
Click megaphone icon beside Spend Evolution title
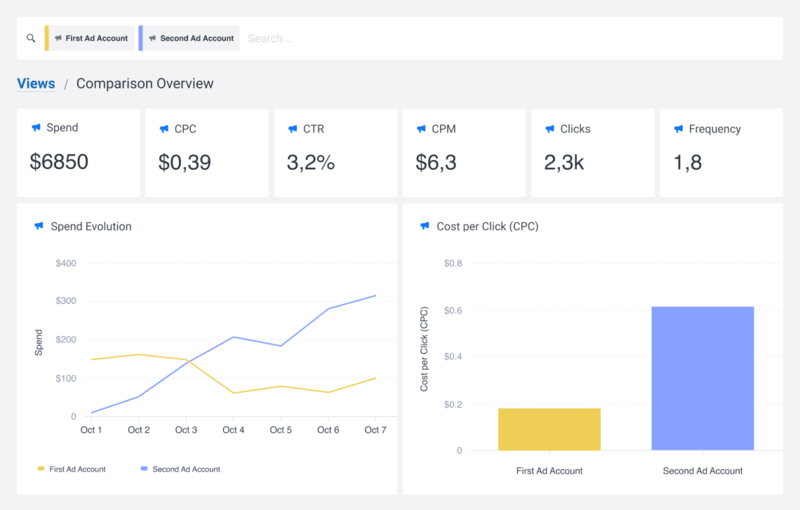tap(38, 226)
